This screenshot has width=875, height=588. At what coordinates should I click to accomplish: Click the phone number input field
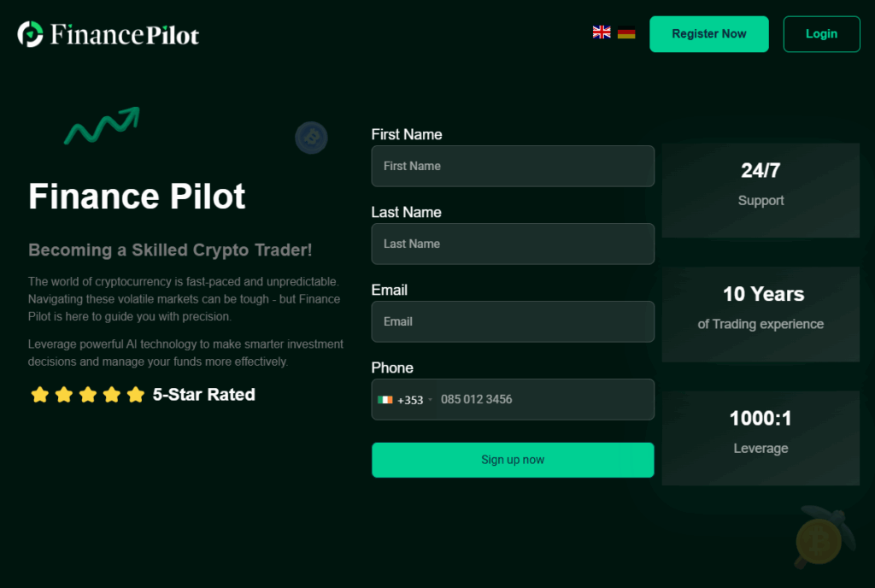pyautogui.click(x=544, y=399)
